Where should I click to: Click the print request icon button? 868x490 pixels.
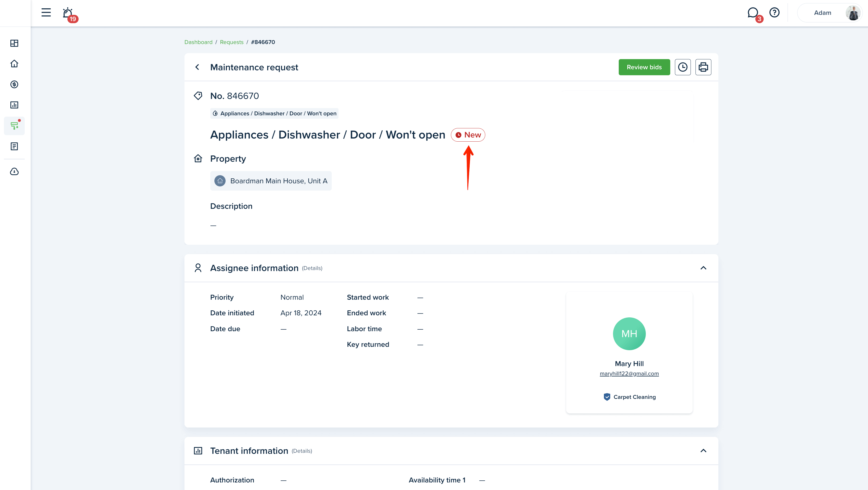703,67
